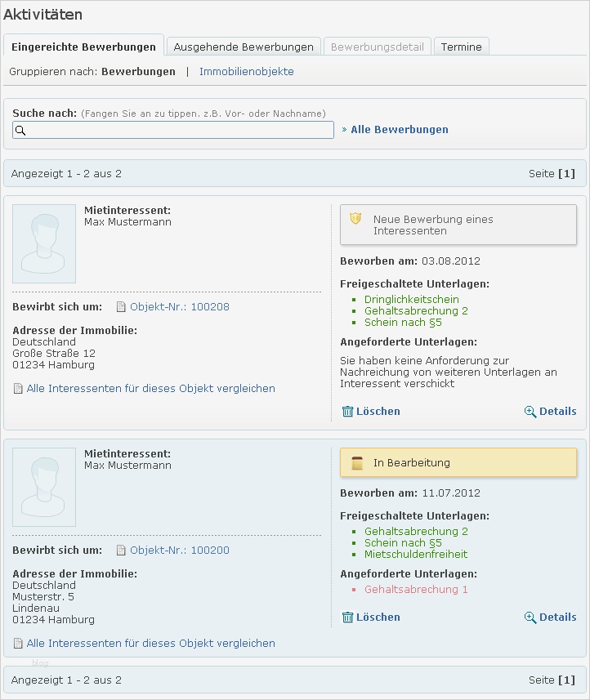Click Neue Bewerbung eines Interessenten status
This screenshot has width=590, height=700.
tap(458, 225)
